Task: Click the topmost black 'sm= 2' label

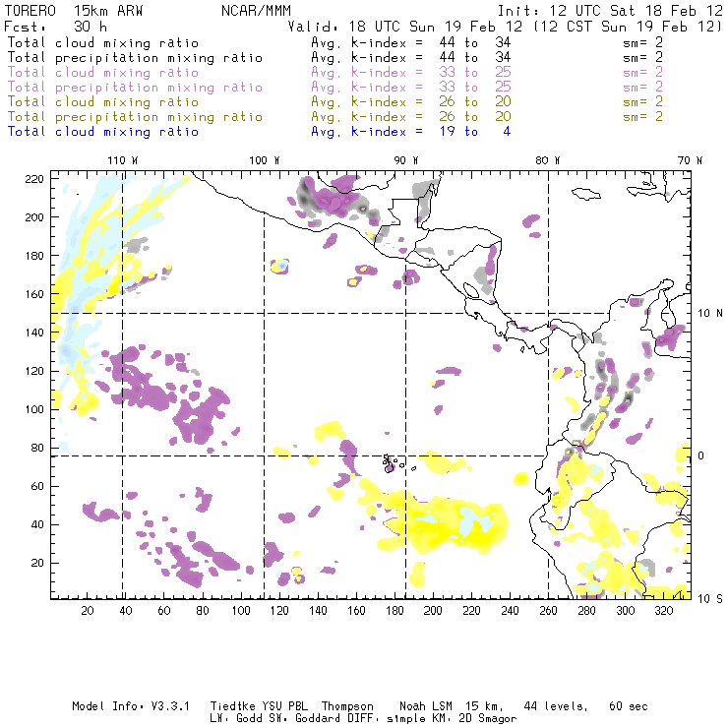Action: click(x=642, y=42)
